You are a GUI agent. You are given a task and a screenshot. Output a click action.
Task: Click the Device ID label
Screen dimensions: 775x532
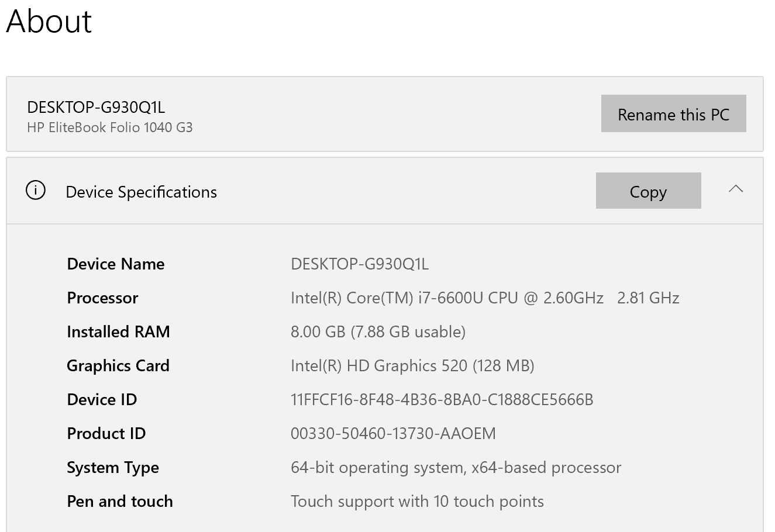[x=102, y=399]
